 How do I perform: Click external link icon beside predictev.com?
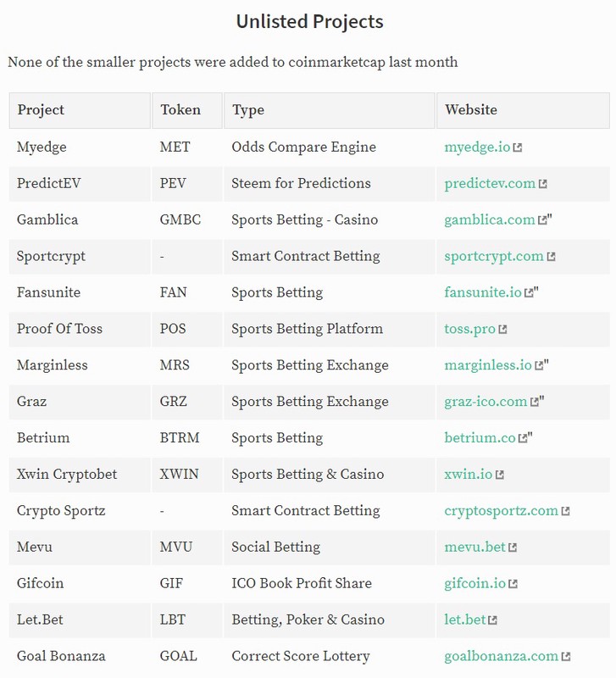pyautogui.click(x=542, y=184)
